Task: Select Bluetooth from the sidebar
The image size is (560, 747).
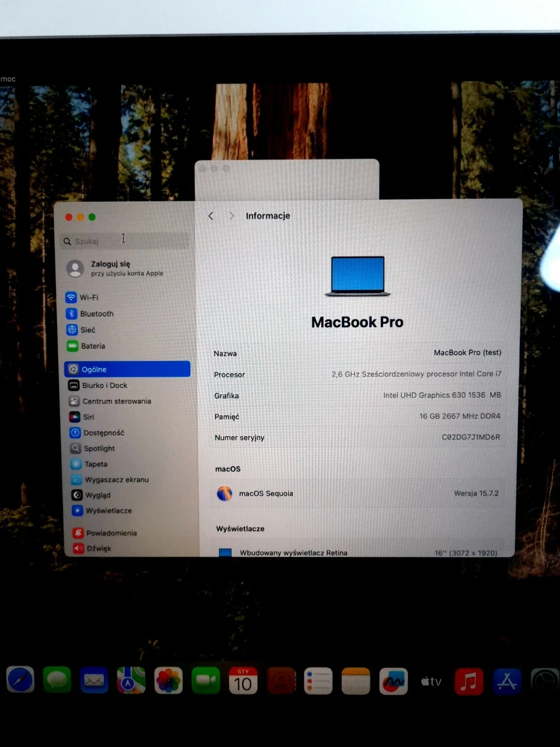Action: click(96, 313)
